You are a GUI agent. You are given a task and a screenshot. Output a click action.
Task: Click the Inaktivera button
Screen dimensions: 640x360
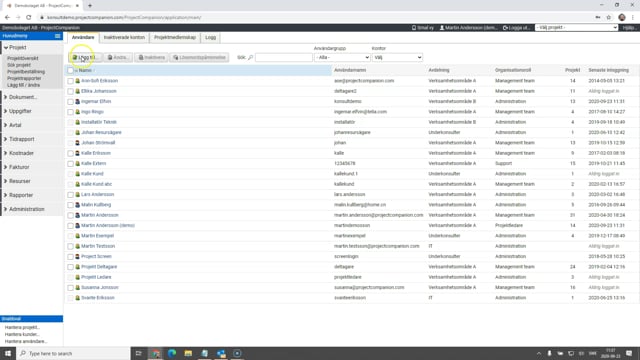point(151,58)
